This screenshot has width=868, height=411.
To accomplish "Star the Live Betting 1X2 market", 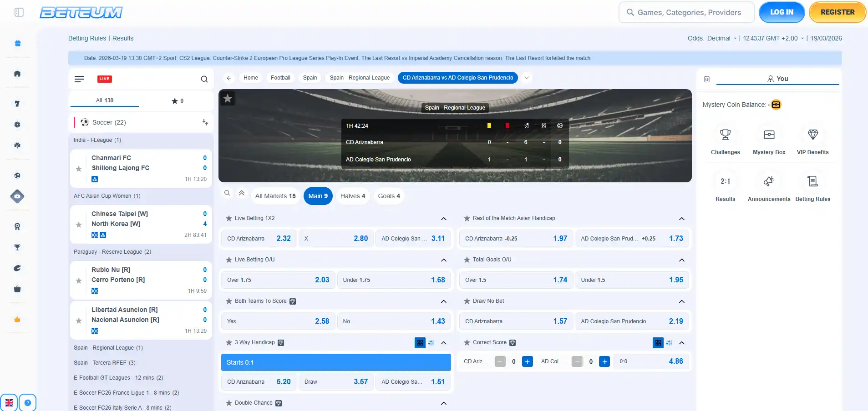I will pyautogui.click(x=229, y=218).
